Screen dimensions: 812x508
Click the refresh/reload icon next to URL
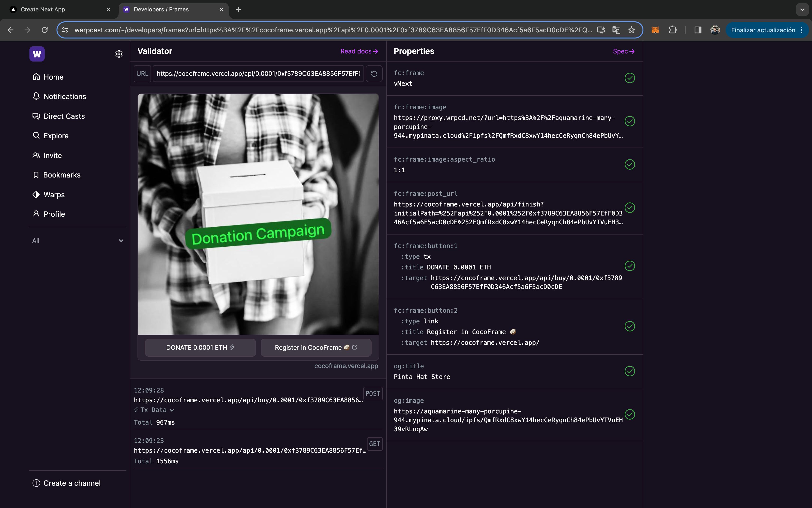pyautogui.click(x=374, y=73)
